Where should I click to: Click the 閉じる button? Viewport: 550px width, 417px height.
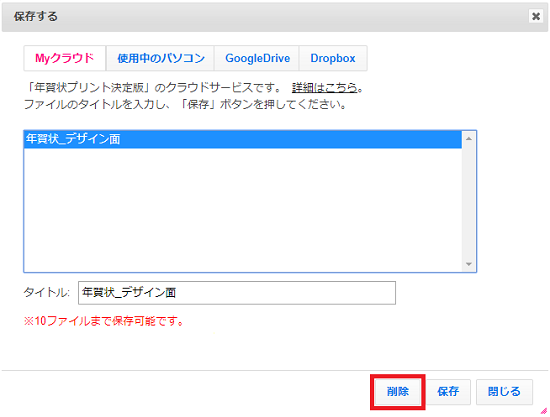tap(504, 391)
